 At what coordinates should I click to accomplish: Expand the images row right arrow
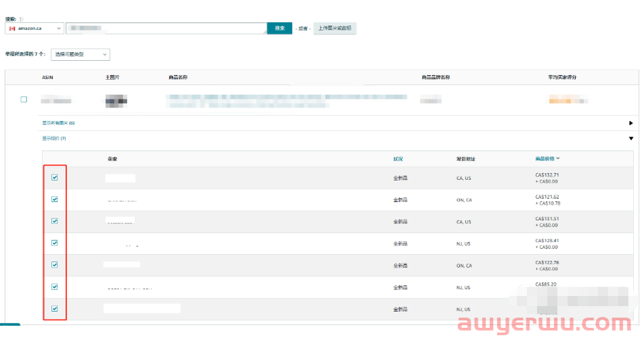(x=631, y=123)
